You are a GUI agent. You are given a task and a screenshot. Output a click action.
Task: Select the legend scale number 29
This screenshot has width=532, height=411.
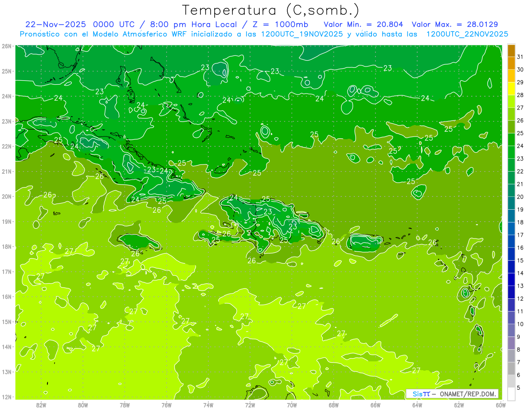pos(520,82)
